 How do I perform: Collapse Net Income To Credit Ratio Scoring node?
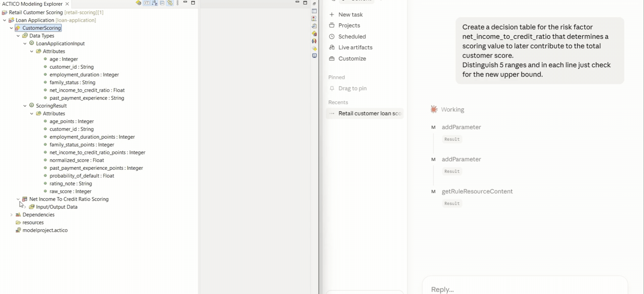[x=18, y=199]
